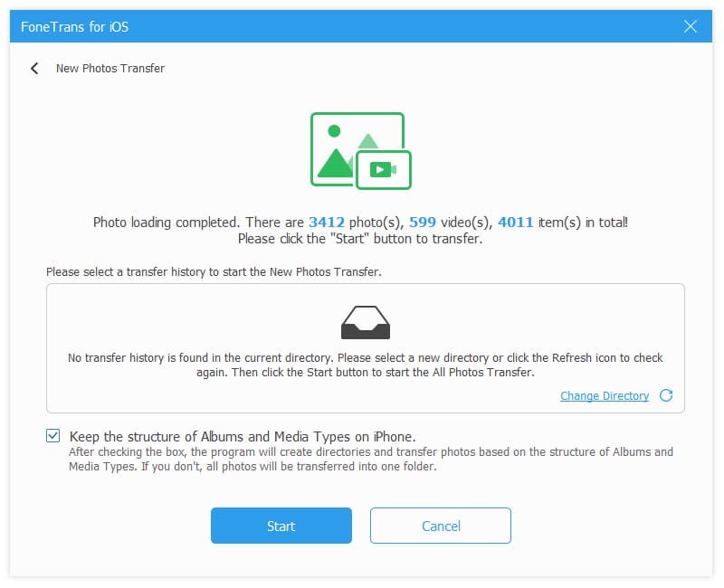Click the Keep the structure of Albums label
724x588 pixels.
coord(243,437)
